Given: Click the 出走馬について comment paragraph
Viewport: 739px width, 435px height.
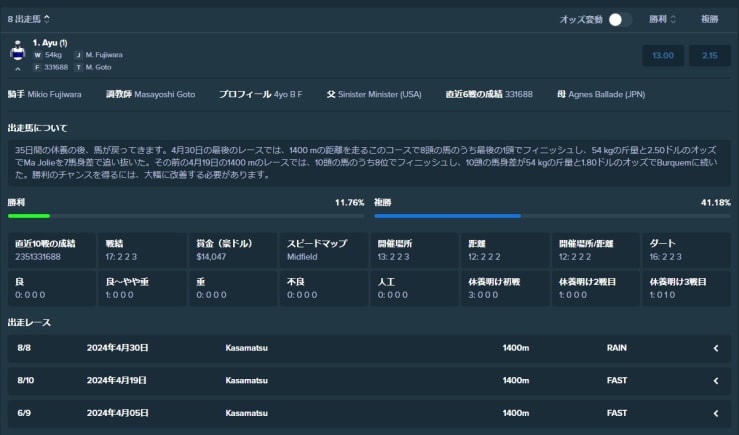Looking at the screenshot, I should point(369,163).
